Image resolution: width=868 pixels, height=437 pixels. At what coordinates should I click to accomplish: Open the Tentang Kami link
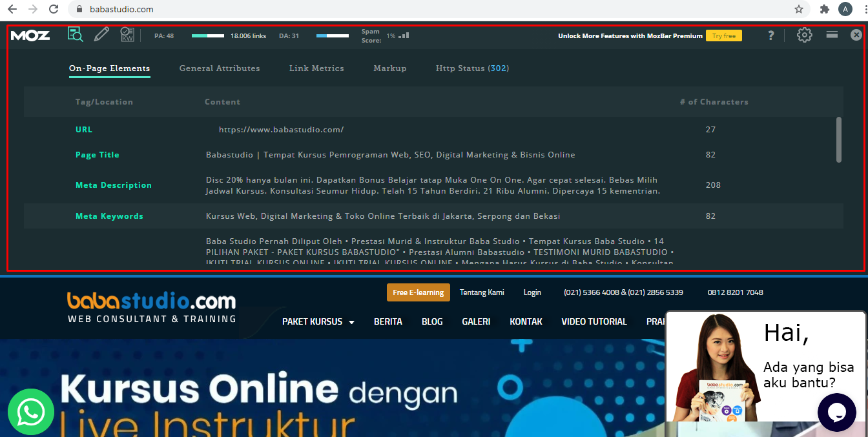coord(482,292)
